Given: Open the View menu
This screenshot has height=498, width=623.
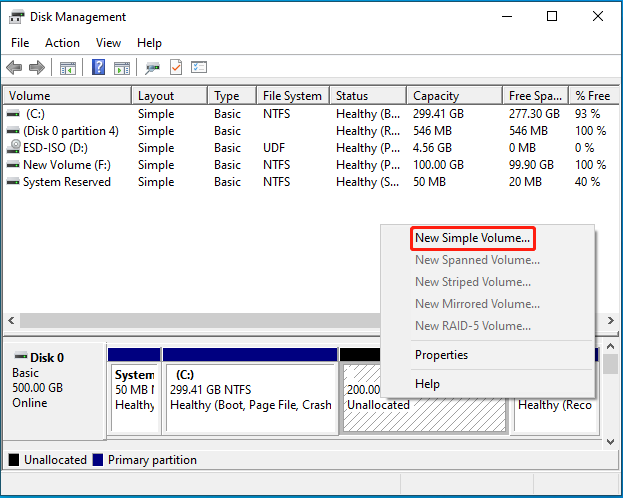Looking at the screenshot, I should click(x=108, y=43).
